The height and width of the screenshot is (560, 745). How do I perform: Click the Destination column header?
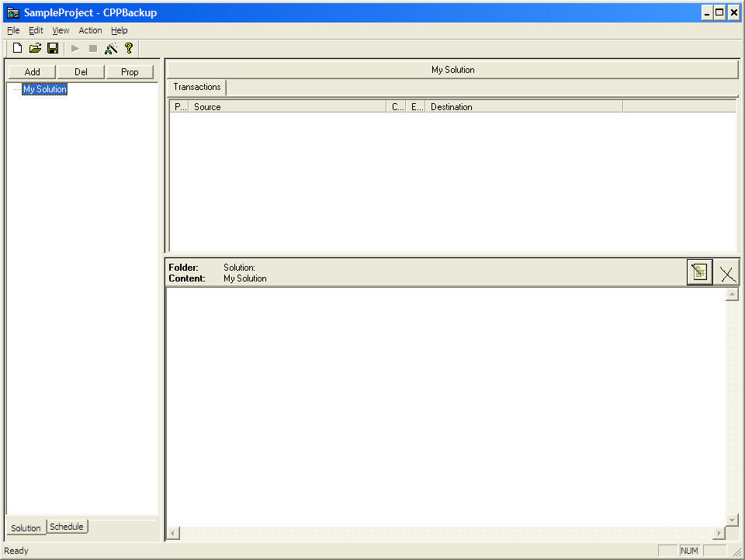[x=524, y=107]
